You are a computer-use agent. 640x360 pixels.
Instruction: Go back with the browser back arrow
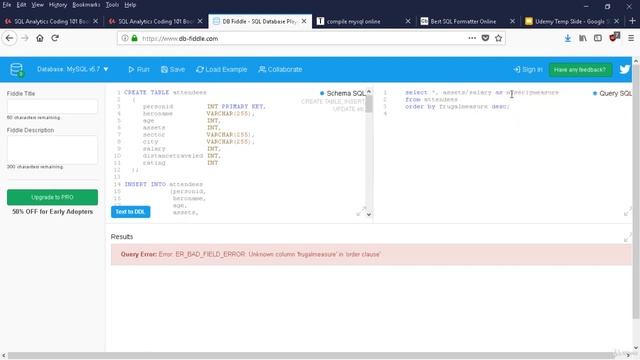click(x=10, y=38)
